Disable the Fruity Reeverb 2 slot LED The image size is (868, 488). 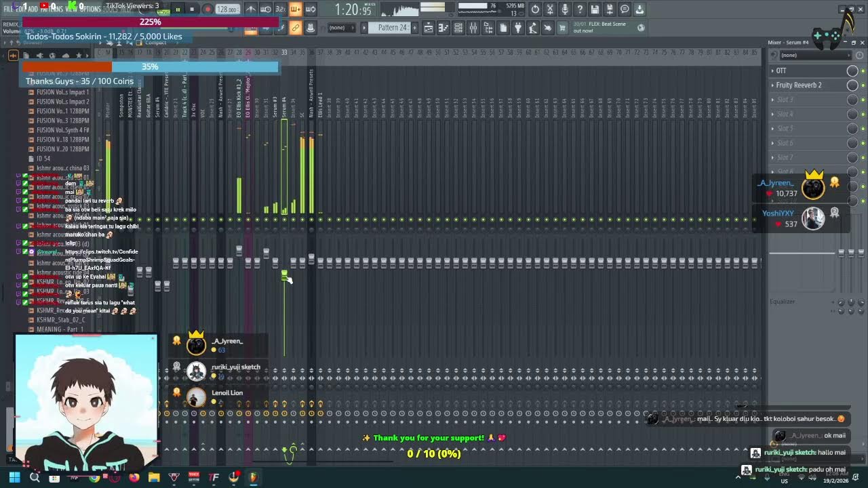point(863,85)
